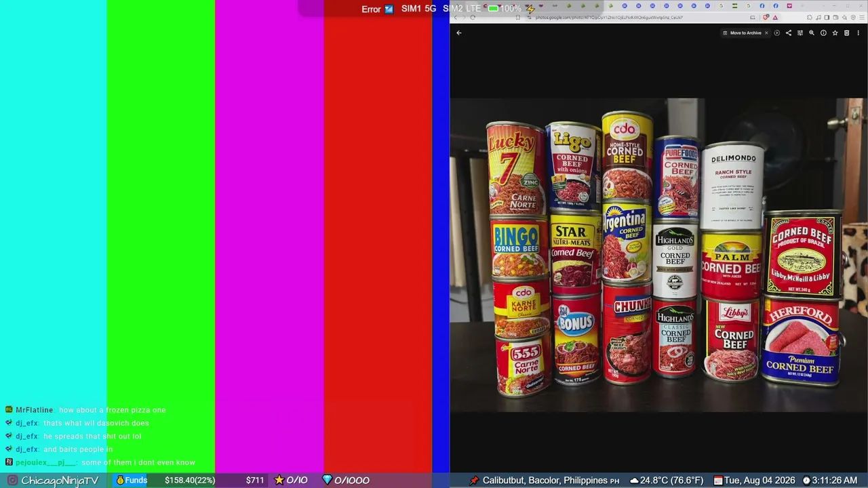
Task: Click the Funds label with money bag
Action: click(x=132, y=481)
